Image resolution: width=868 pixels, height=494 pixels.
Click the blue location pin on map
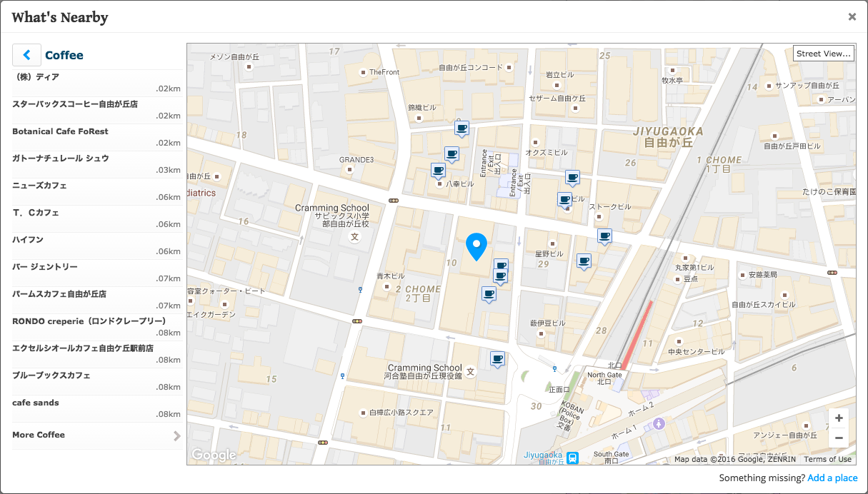[476, 246]
